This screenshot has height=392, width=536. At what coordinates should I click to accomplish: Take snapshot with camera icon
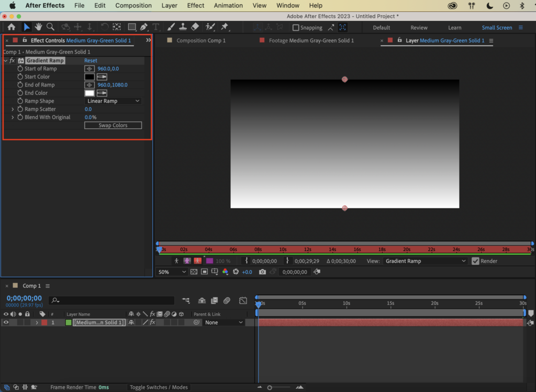[x=262, y=272]
